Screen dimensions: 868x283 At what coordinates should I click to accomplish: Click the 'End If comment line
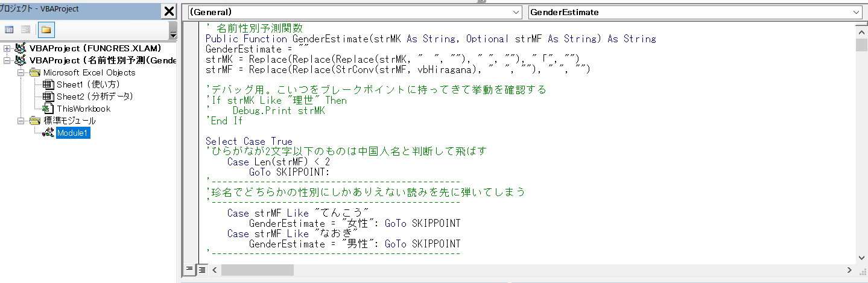tap(224, 121)
